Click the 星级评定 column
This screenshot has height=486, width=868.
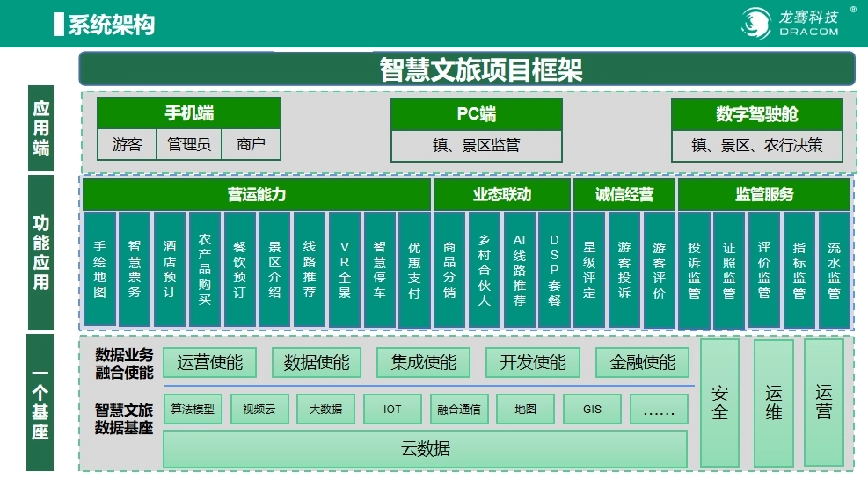click(x=589, y=269)
